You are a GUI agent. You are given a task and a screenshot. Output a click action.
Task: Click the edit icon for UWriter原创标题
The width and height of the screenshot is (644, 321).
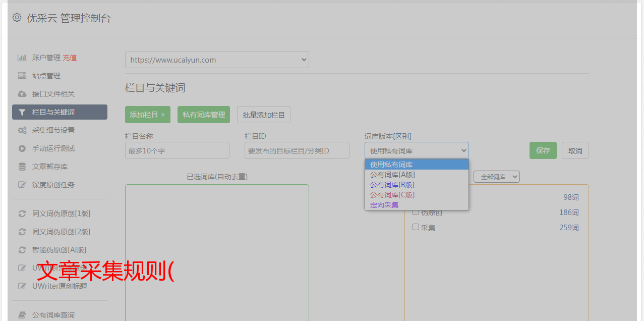point(22,286)
